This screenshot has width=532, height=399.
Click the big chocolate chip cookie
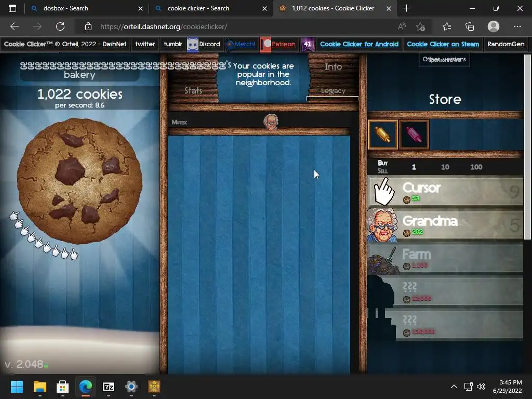(79, 181)
